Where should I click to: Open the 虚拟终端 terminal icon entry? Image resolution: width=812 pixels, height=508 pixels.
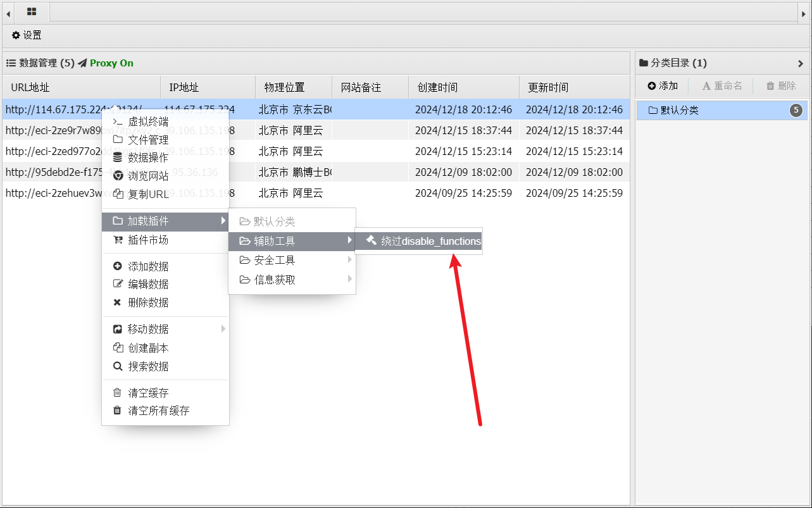(117, 121)
